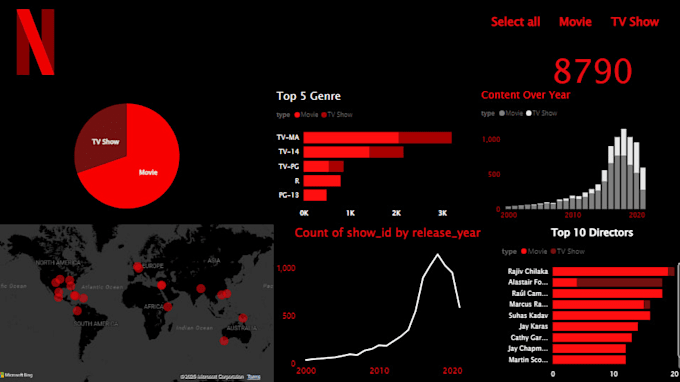680x382 pixels.
Task: Select the TV-14 TV Show bar segment
Action: pos(386,152)
